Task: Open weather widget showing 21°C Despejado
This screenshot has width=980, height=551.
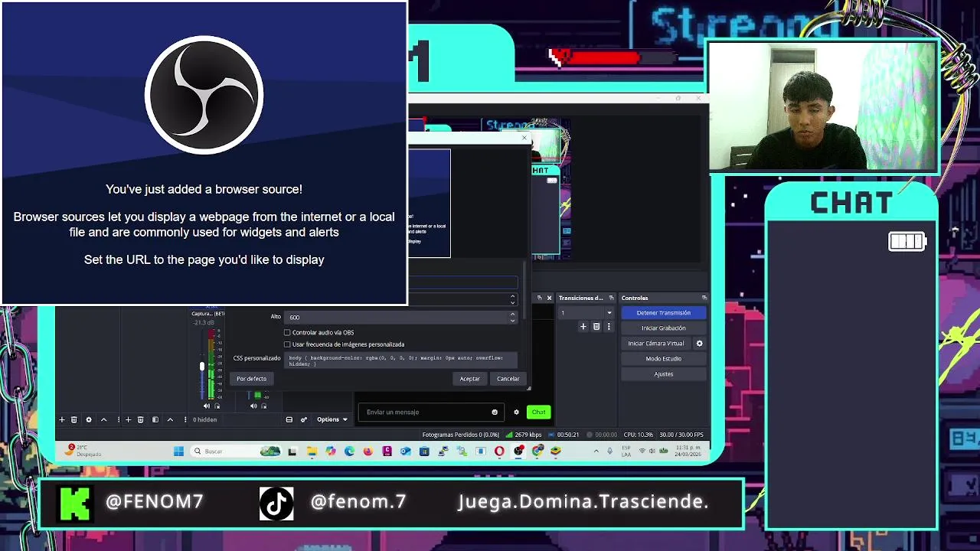Action: [82, 452]
